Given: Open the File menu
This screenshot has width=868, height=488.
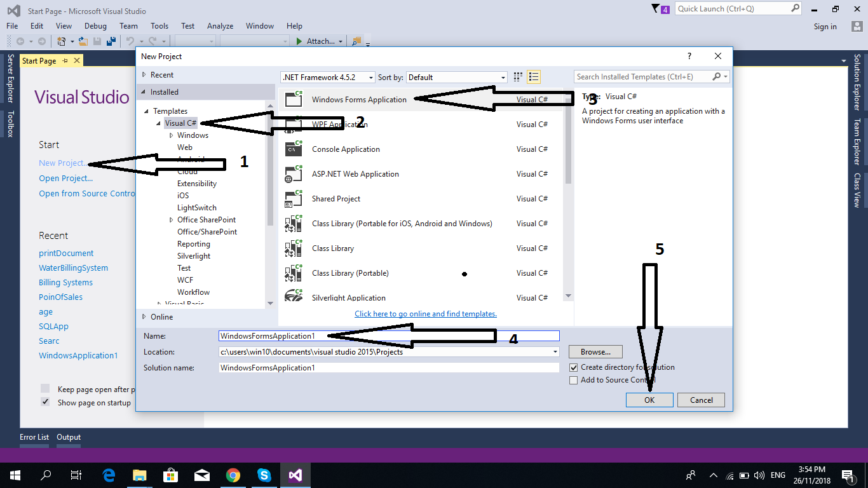Looking at the screenshot, I should pos(12,26).
